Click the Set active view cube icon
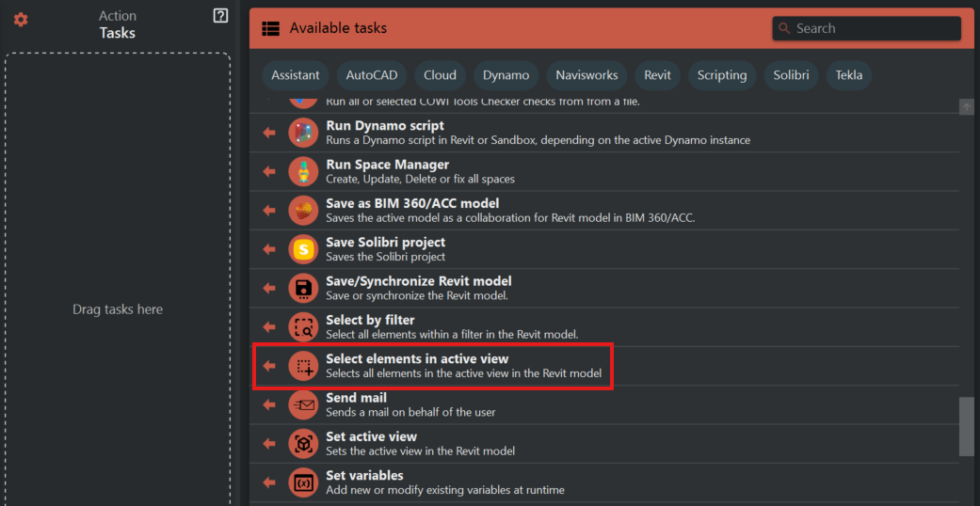980x506 pixels. (x=304, y=444)
